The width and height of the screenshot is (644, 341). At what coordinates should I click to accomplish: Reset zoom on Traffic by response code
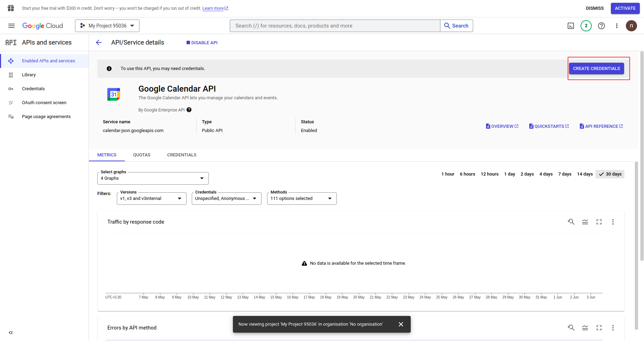571,222
